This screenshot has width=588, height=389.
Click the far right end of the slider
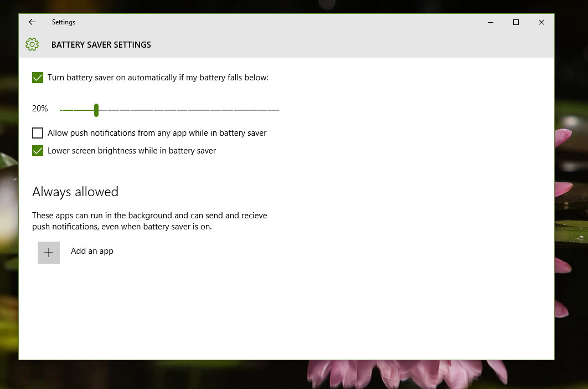click(x=278, y=109)
